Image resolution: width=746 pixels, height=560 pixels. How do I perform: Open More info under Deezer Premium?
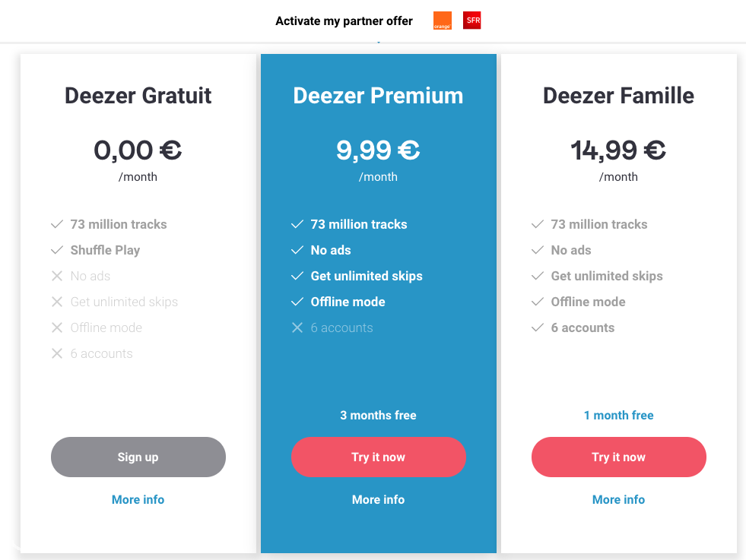378,500
